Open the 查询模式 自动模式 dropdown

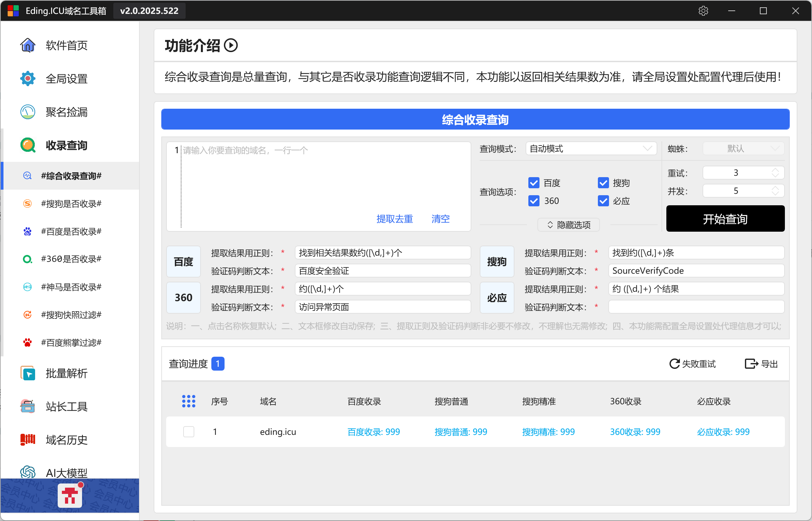point(591,149)
